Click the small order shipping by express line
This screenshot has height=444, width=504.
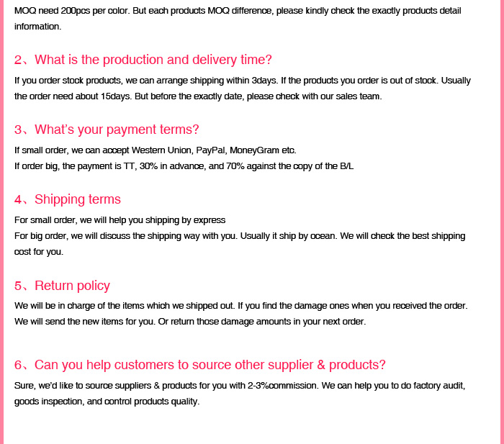click(x=120, y=220)
